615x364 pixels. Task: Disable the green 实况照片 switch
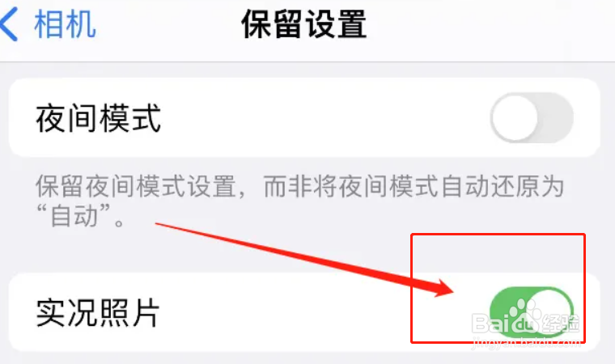[532, 311]
